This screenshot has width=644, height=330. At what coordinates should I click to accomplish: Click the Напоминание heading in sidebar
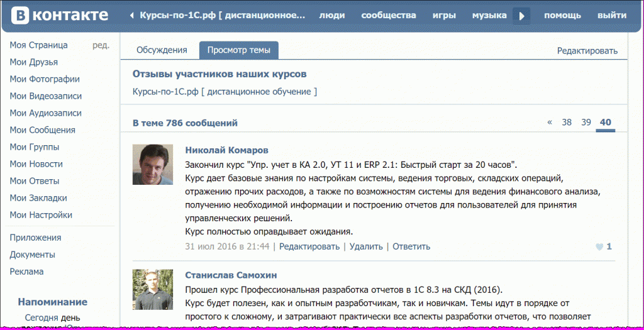[53, 302]
